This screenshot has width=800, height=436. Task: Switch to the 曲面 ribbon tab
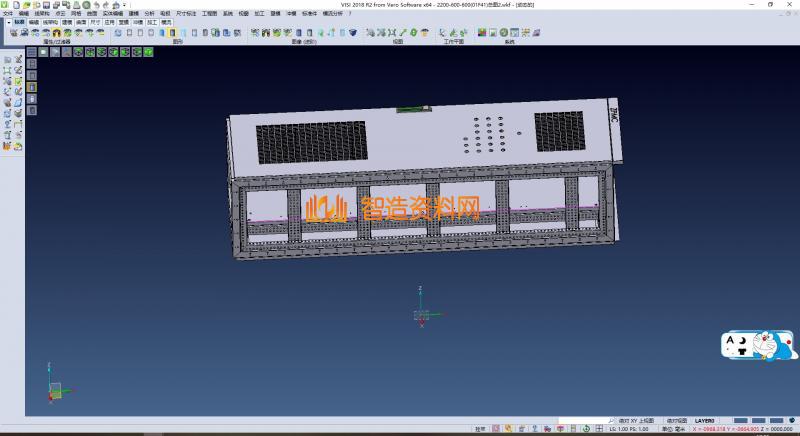80,21
